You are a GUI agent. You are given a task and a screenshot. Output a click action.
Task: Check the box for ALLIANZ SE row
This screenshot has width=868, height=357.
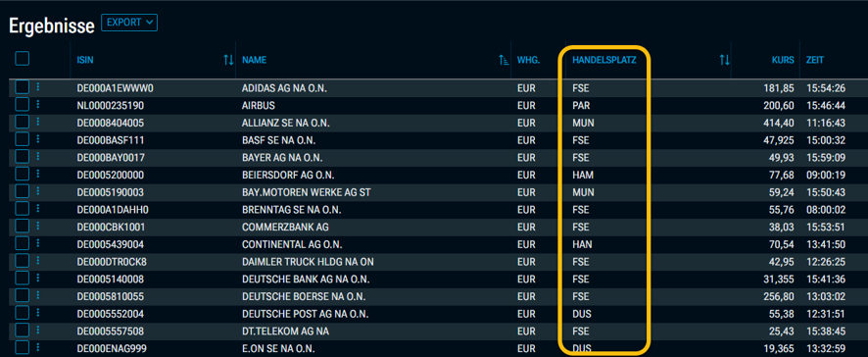point(23,122)
